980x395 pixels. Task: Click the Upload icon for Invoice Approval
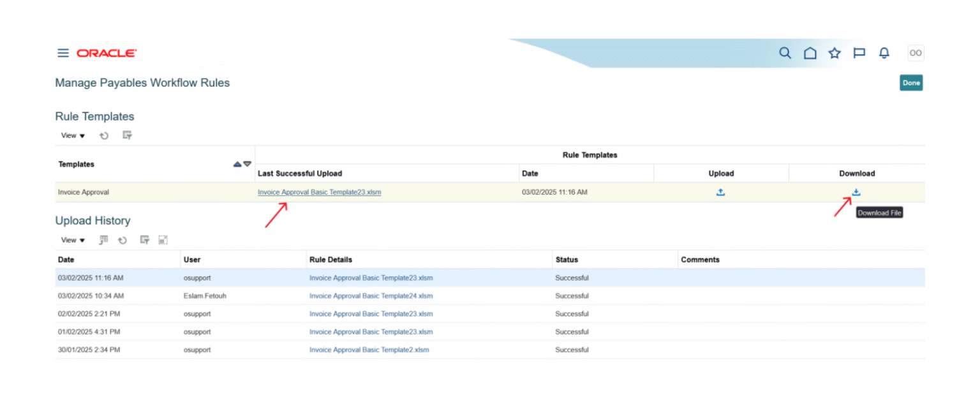720,191
